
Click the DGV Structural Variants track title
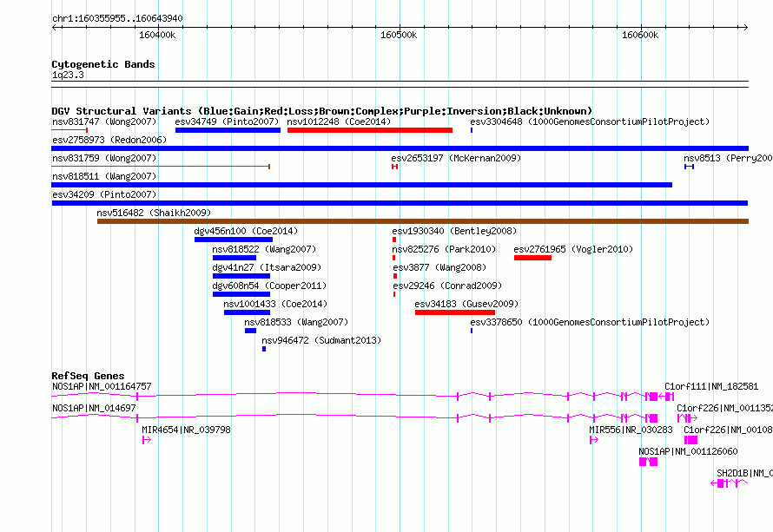pos(322,111)
